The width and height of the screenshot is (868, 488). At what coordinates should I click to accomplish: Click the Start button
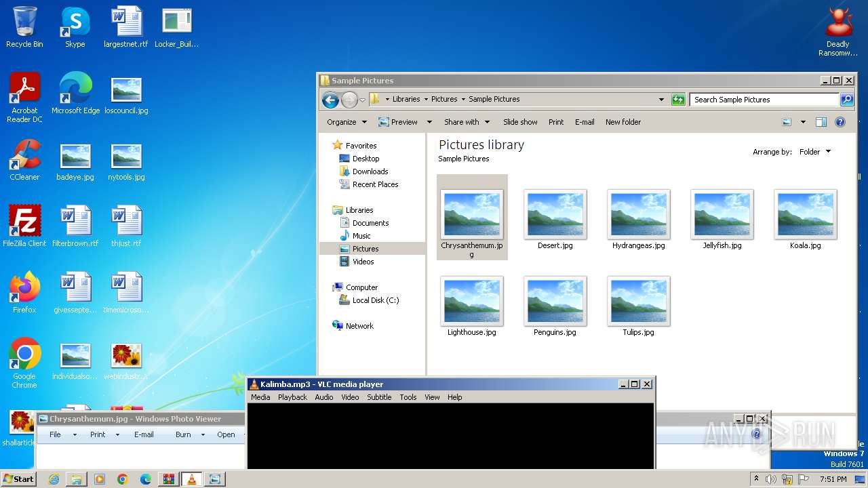[18, 479]
